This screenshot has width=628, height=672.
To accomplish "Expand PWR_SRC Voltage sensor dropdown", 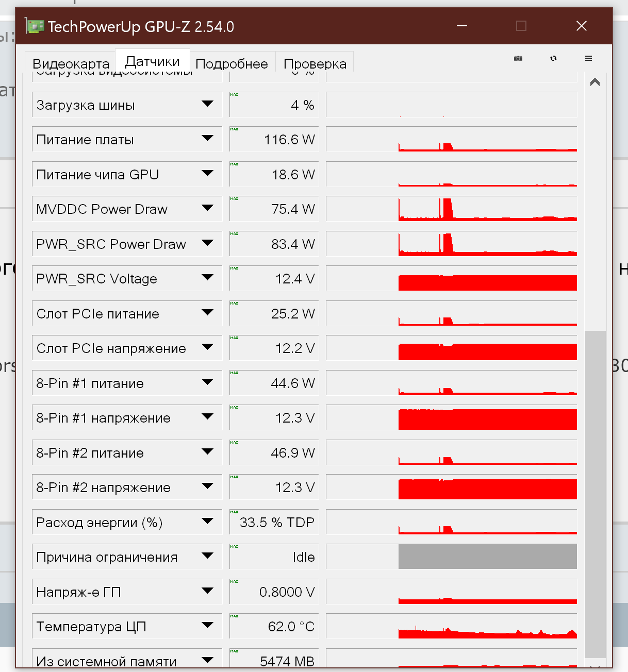I will coord(208,278).
